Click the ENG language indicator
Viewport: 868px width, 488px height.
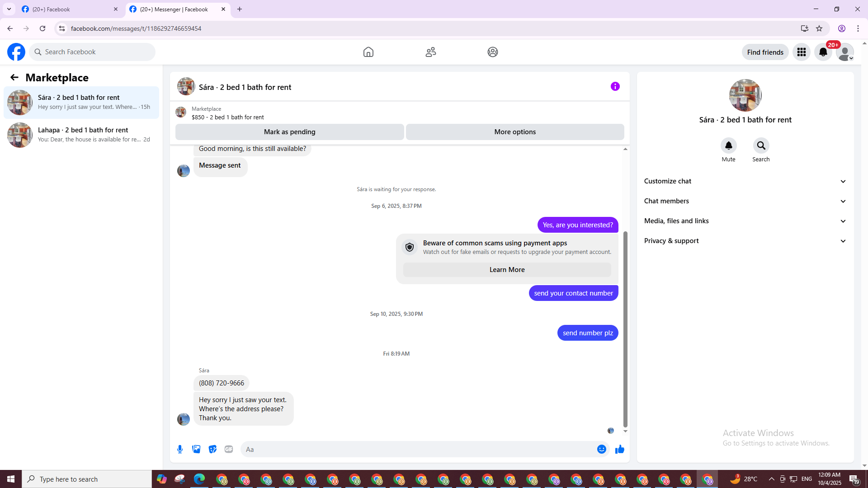807,479
